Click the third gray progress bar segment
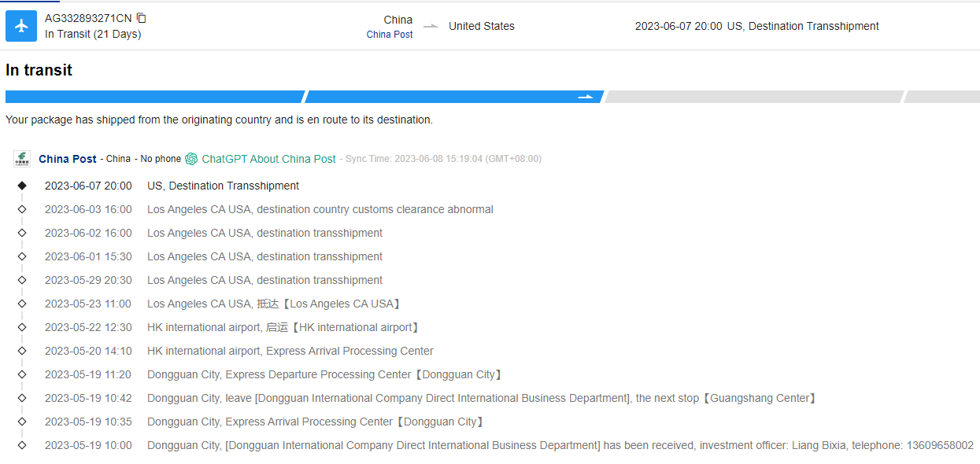This screenshot has width=980, height=464. click(x=753, y=97)
